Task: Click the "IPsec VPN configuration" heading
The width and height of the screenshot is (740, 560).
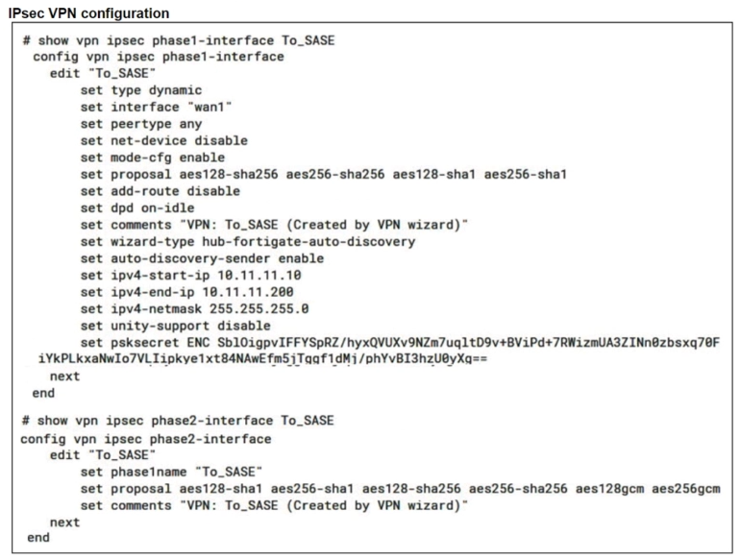Action: [88, 13]
